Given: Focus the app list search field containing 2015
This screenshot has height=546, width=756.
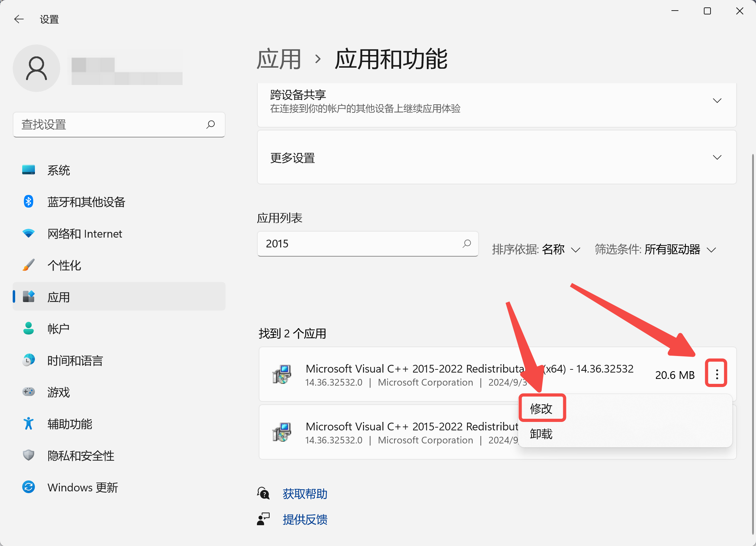Looking at the screenshot, I should point(368,244).
